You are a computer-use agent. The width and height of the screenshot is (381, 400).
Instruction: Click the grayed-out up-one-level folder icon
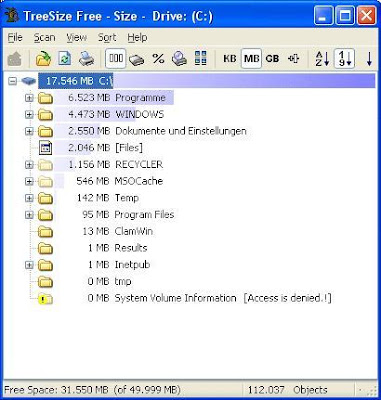pyautogui.click(x=15, y=59)
